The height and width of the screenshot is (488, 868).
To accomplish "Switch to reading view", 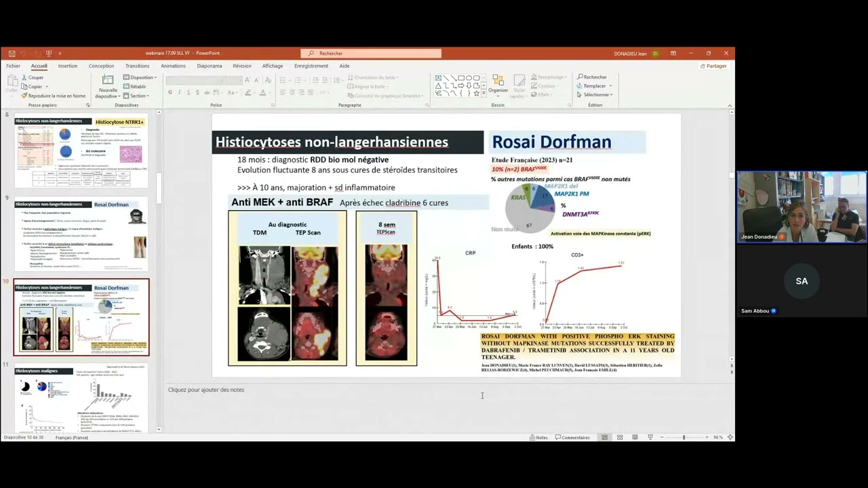I will coord(635,437).
